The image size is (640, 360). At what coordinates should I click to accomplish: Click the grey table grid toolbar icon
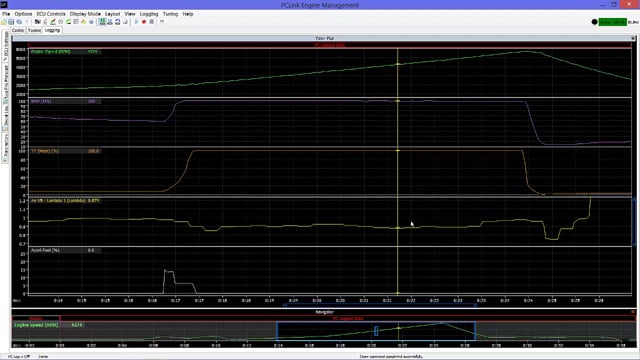click(x=76, y=22)
